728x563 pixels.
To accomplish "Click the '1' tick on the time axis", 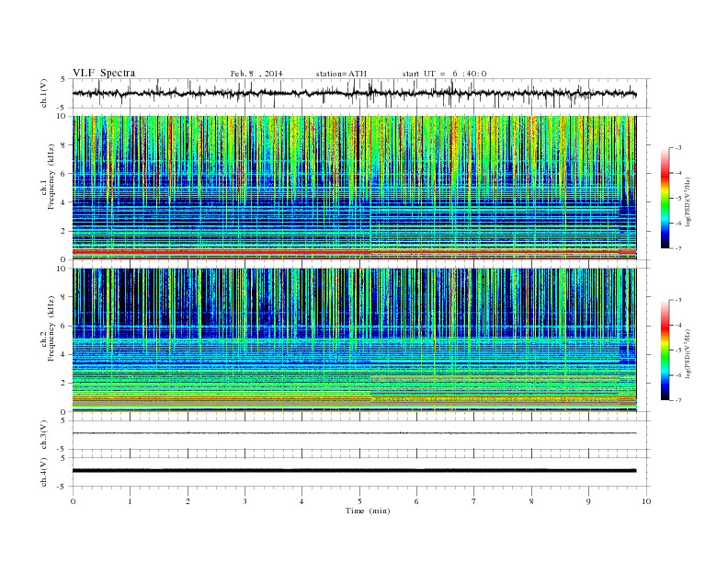I will coord(131,501).
